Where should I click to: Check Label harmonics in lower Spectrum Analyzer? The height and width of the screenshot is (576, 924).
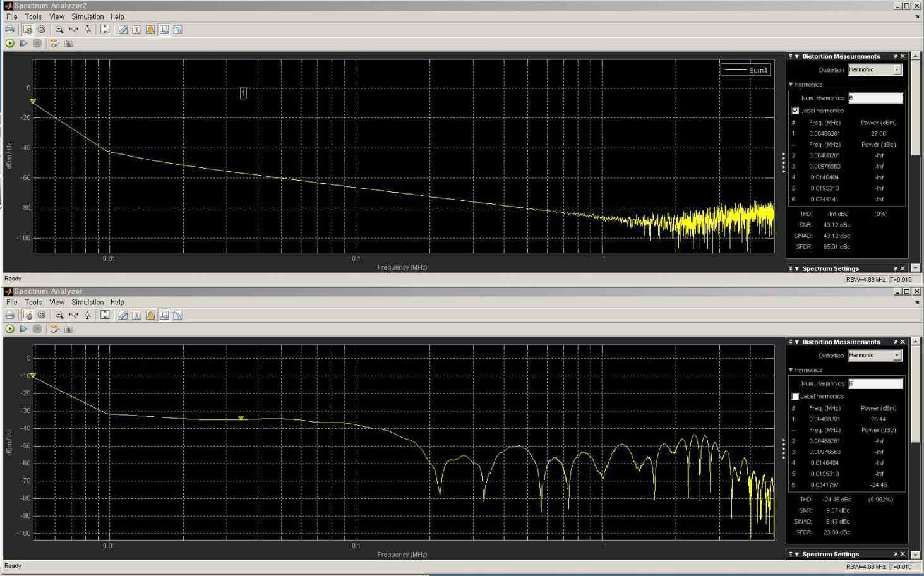(795, 396)
